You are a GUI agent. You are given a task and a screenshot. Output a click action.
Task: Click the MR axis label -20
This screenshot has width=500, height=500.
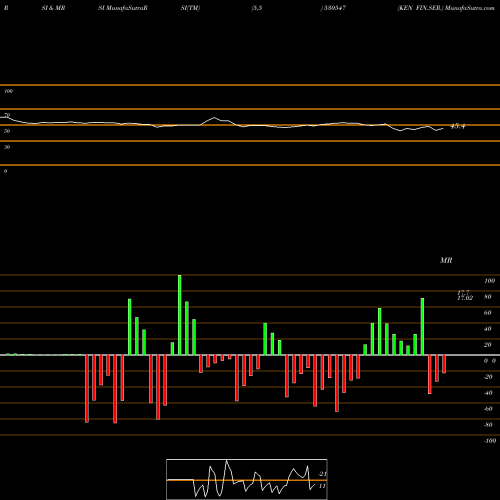(x=488, y=377)
